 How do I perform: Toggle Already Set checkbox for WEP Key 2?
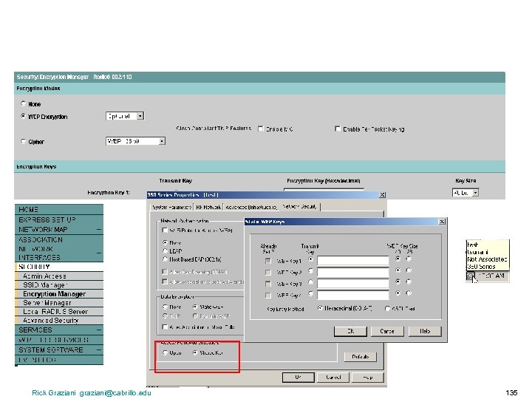tap(268, 272)
